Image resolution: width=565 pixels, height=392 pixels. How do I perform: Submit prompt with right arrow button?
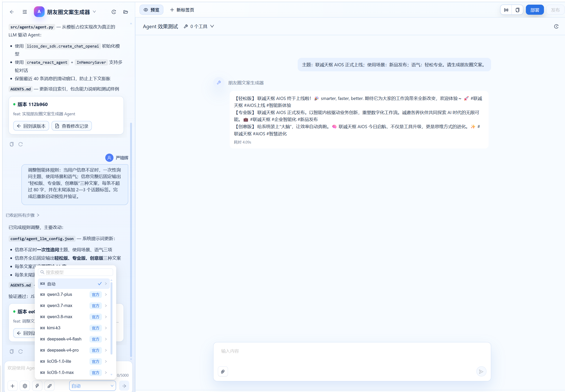point(124,386)
